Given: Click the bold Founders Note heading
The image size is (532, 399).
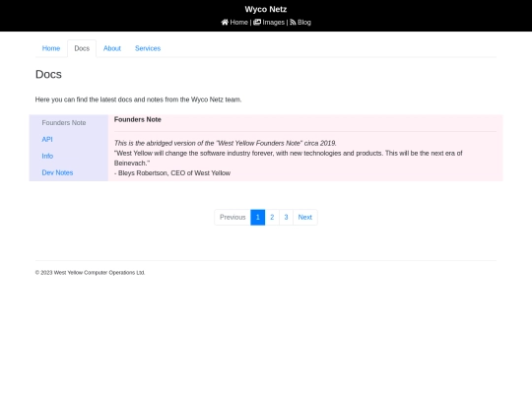Looking at the screenshot, I should click(x=137, y=119).
